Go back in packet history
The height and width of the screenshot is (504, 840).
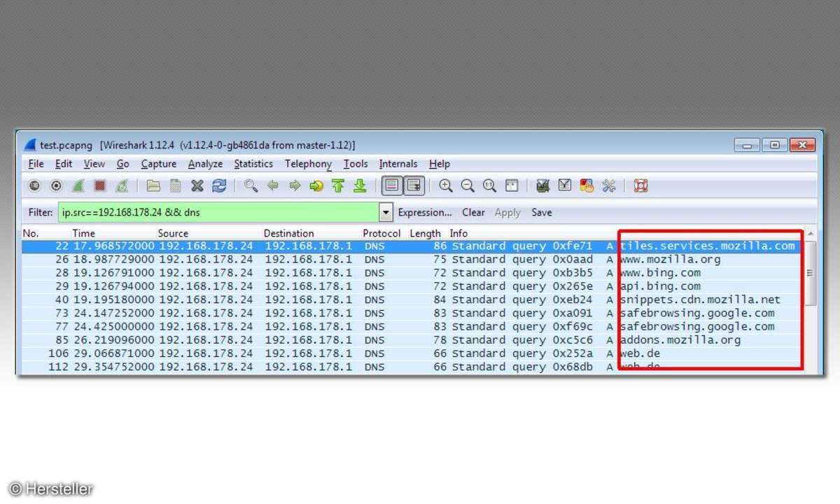(x=273, y=185)
